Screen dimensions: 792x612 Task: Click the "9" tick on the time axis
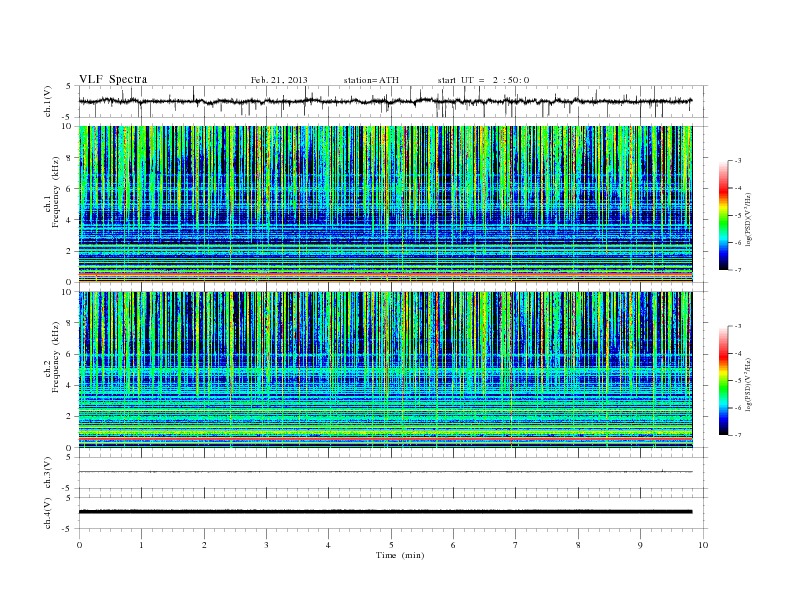pyautogui.click(x=640, y=545)
